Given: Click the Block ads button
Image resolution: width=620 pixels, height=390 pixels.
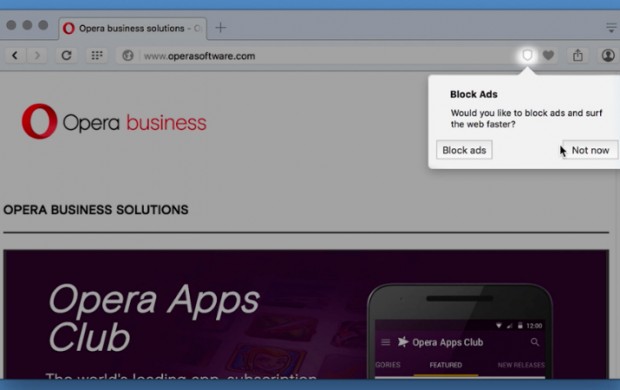Looking at the screenshot, I should click(464, 150).
